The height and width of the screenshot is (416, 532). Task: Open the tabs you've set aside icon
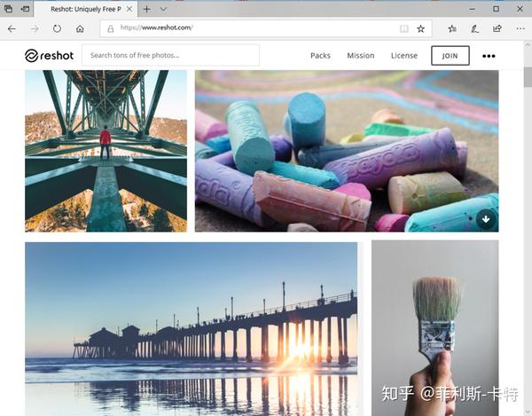pyautogui.click(x=8, y=9)
